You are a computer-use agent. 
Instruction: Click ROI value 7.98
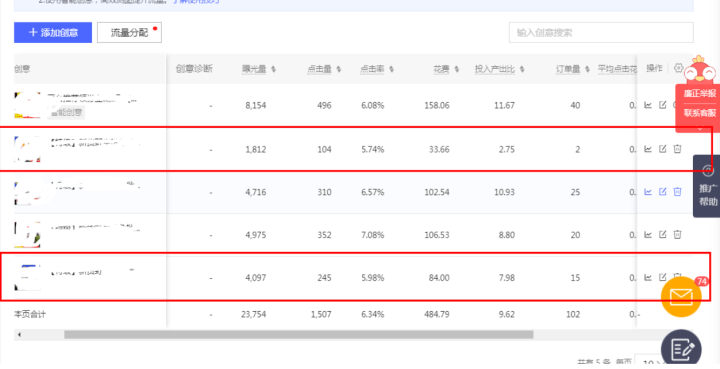tap(506, 278)
